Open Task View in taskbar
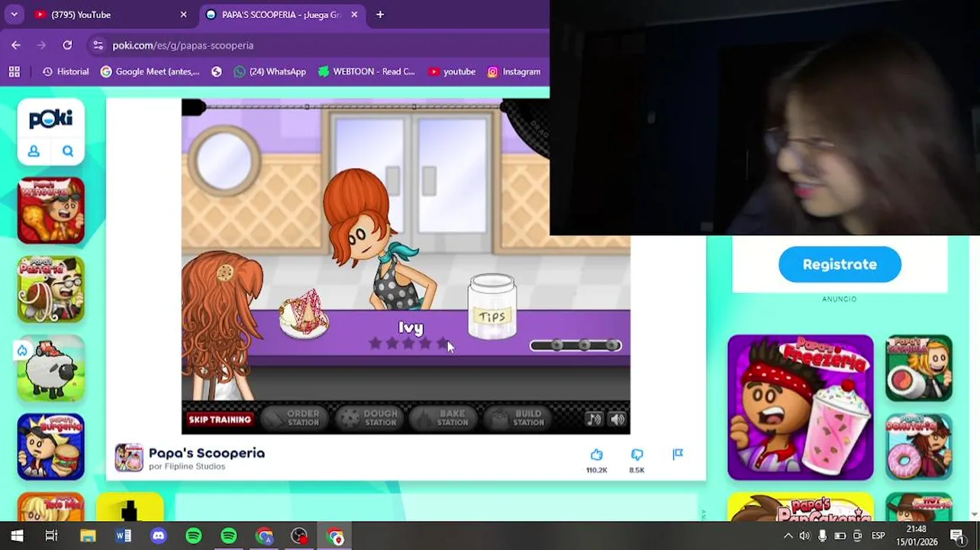This screenshot has height=550, width=980. click(51, 535)
